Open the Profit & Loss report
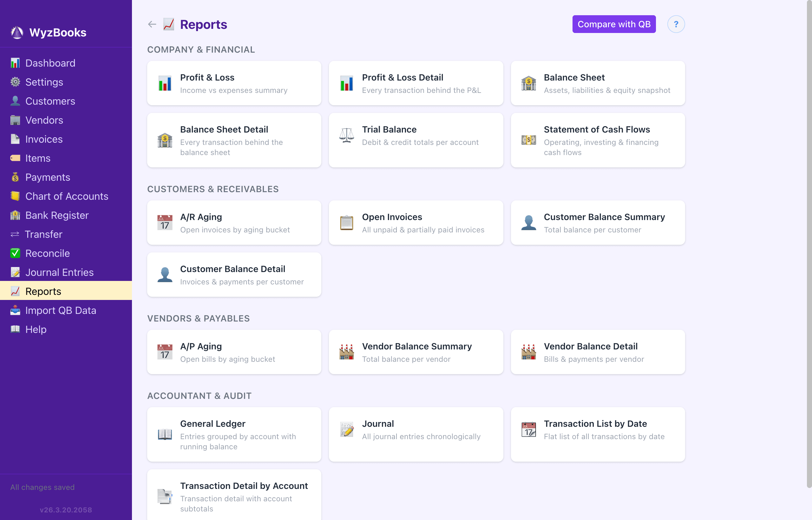The width and height of the screenshot is (812, 520). point(234,83)
